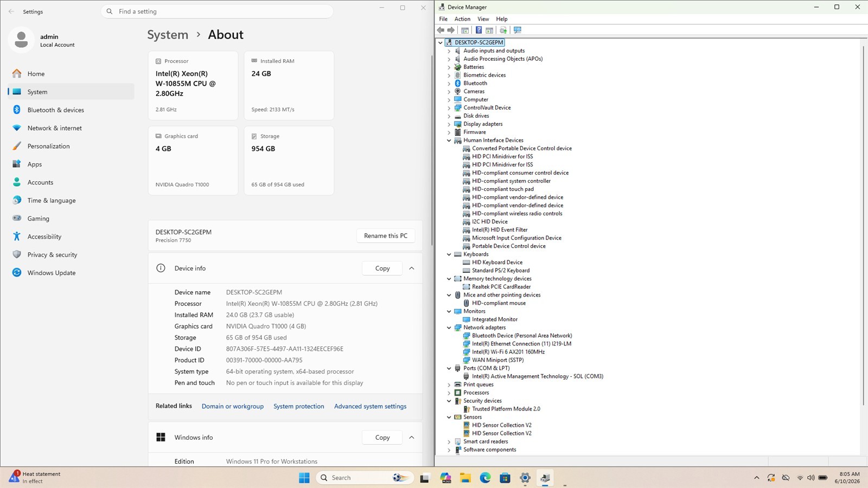The width and height of the screenshot is (868, 488).
Task: Open File Explorer from the taskbar
Action: pos(465,478)
